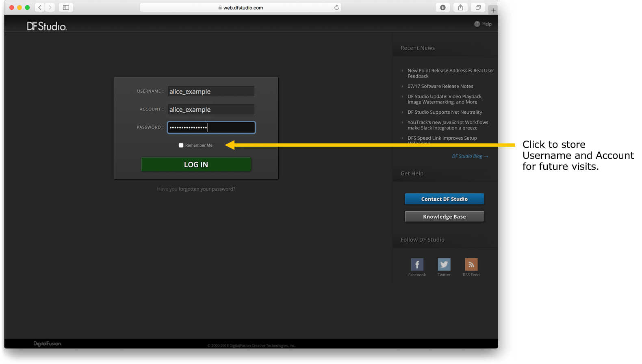Click the DigitalFusion footer logo
Screen dimensions: 642x364
(x=48, y=344)
